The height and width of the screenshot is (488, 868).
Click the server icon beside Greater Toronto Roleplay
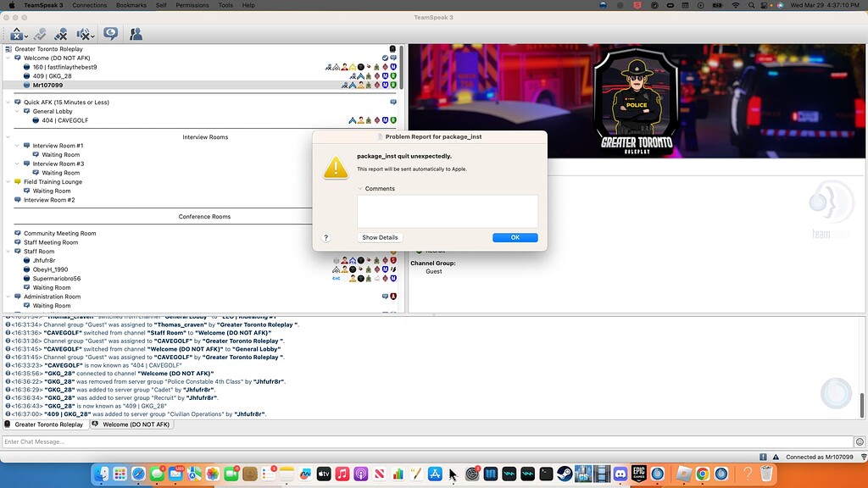[x=8, y=48]
